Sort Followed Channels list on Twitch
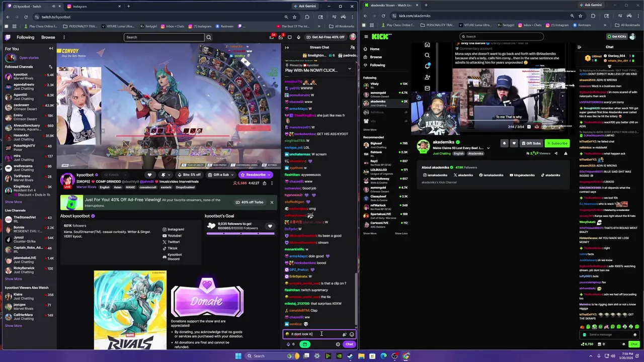Viewport: 644px width, 362px height. click(50, 67)
